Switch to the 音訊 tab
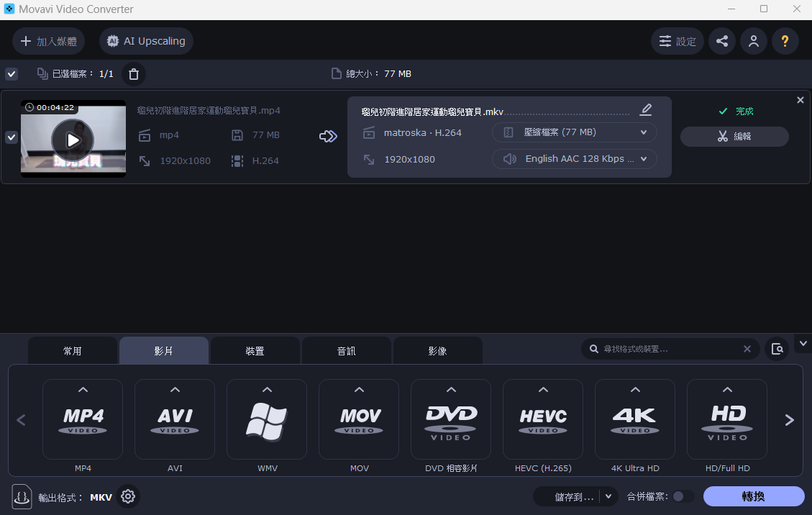Image resolution: width=812 pixels, height=515 pixels. pyautogui.click(x=347, y=351)
